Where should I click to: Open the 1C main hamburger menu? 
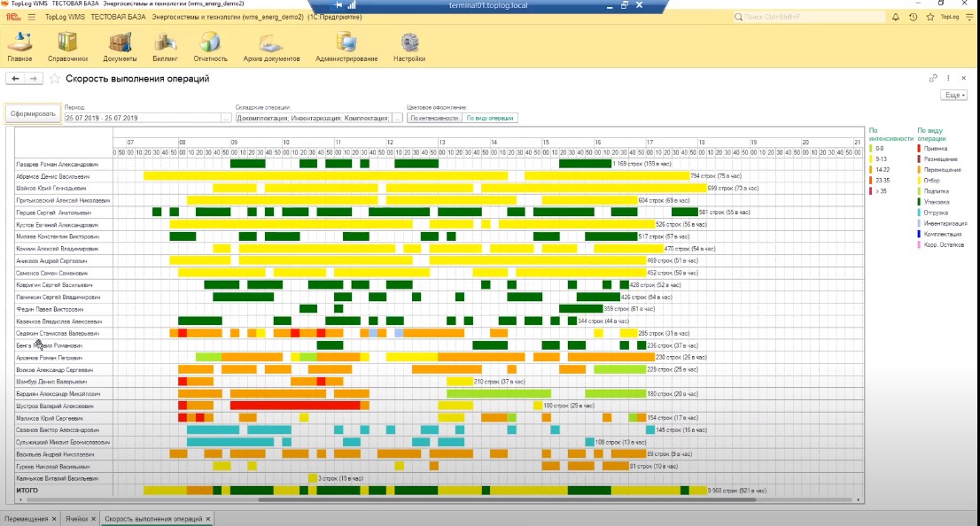click(31, 17)
